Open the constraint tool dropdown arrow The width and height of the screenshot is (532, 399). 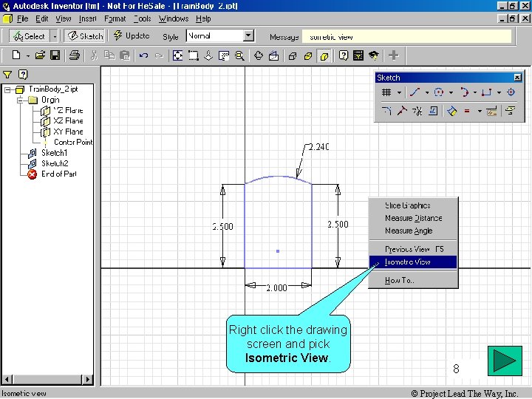point(480,111)
